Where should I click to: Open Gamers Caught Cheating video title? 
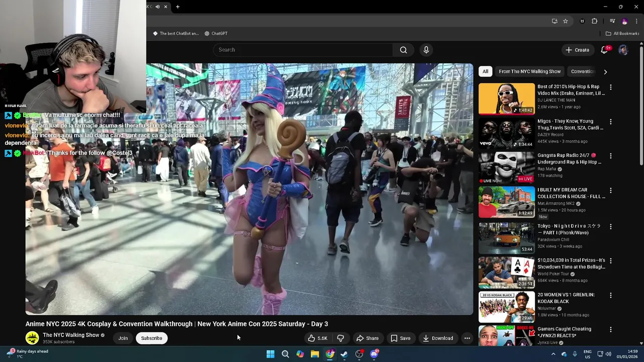tap(564, 332)
